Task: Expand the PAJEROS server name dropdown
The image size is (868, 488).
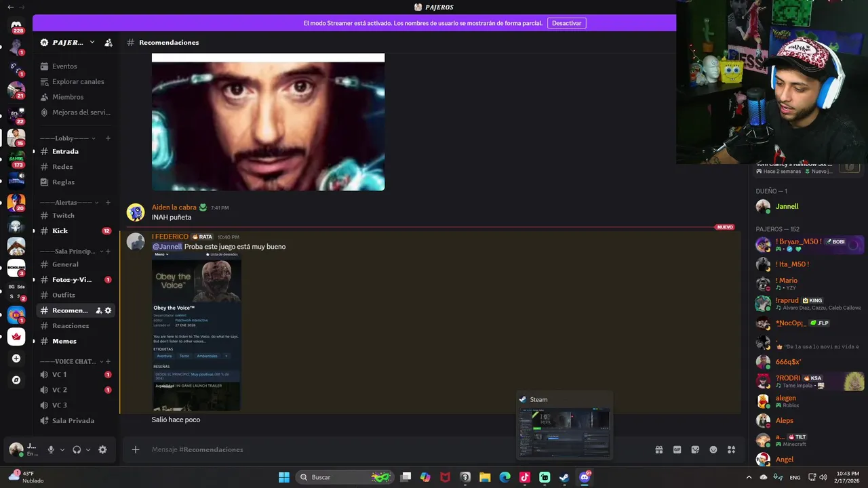Action: click(92, 42)
